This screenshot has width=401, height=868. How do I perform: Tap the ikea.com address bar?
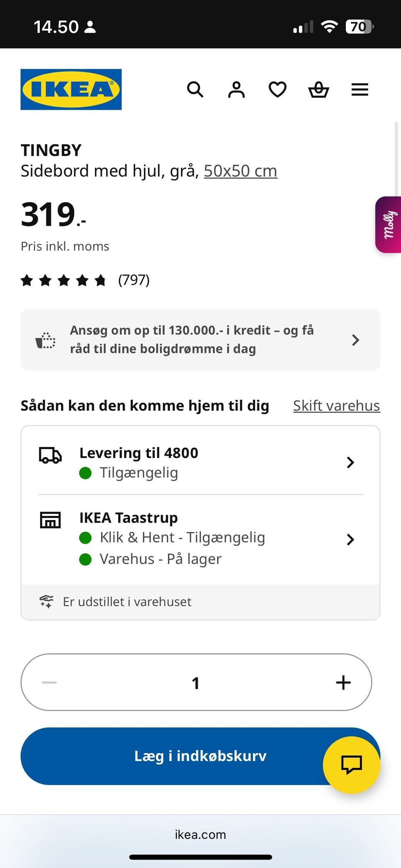point(200,835)
